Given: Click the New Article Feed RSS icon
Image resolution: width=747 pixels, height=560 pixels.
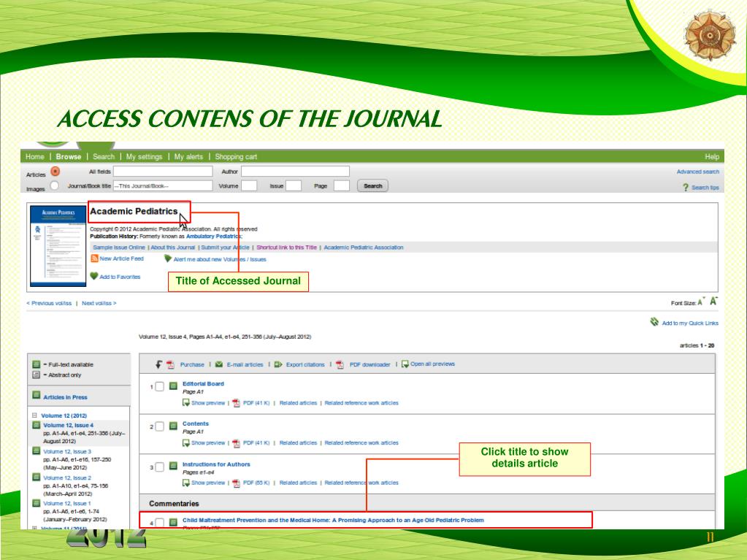Looking at the screenshot, I should click(x=94, y=258).
